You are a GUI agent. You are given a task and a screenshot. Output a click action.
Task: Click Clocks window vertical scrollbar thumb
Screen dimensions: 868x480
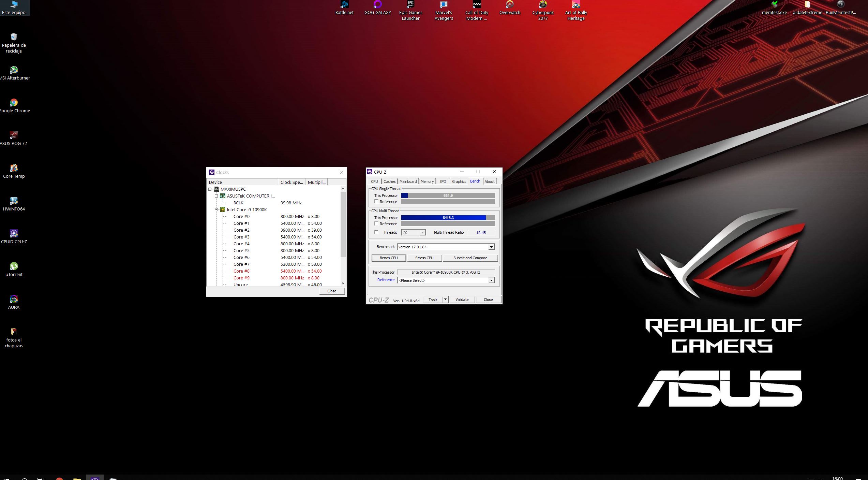(343, 224)
